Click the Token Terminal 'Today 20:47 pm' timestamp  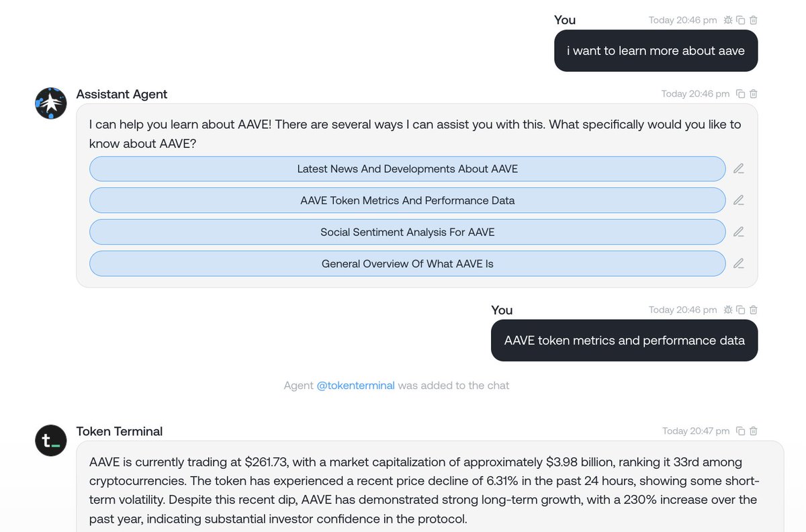[x=695, y=431]
